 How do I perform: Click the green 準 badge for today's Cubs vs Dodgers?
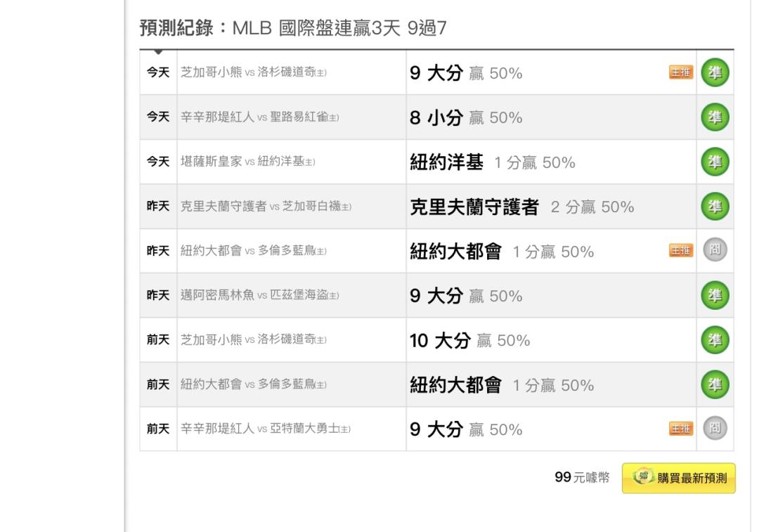point(715,73)
